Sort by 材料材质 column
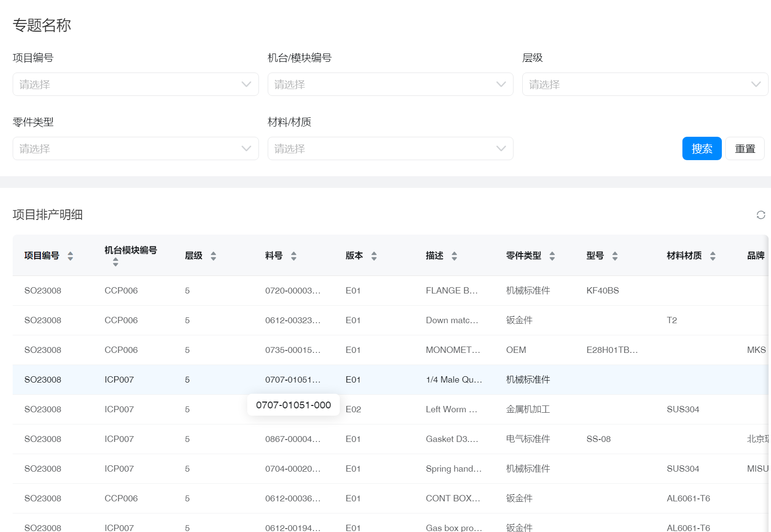 713,256
